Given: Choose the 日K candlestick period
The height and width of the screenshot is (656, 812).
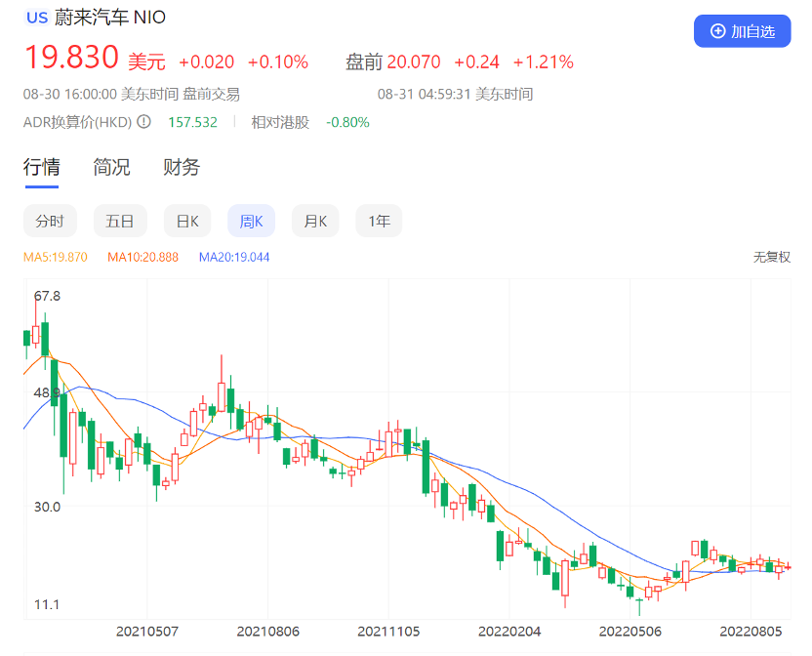Looking at the screenshot, I should click(x=186, y=222).
